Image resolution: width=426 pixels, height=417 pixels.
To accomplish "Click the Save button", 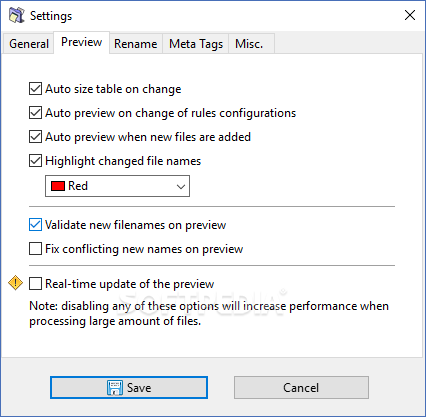I will coord(129,388).
